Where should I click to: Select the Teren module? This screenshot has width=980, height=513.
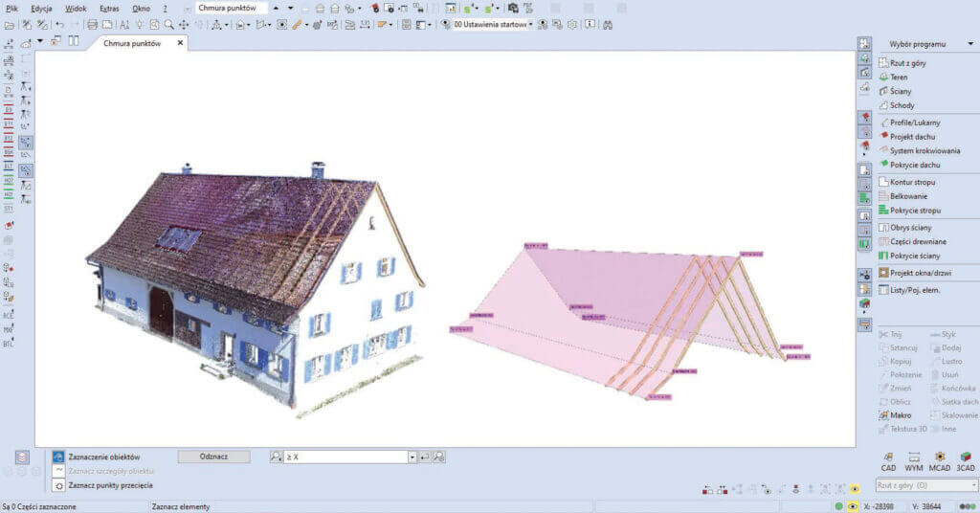coord(893,77)
